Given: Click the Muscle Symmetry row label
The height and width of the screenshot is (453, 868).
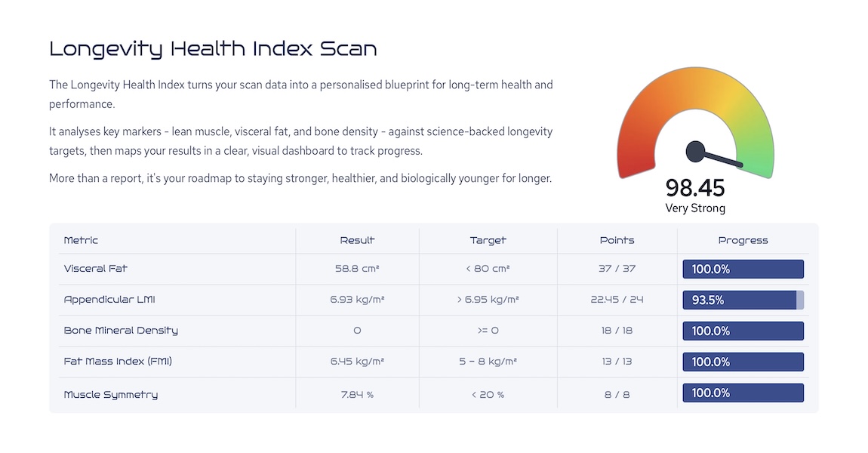Looking at the screenshot, I should (x=111, y=395).
